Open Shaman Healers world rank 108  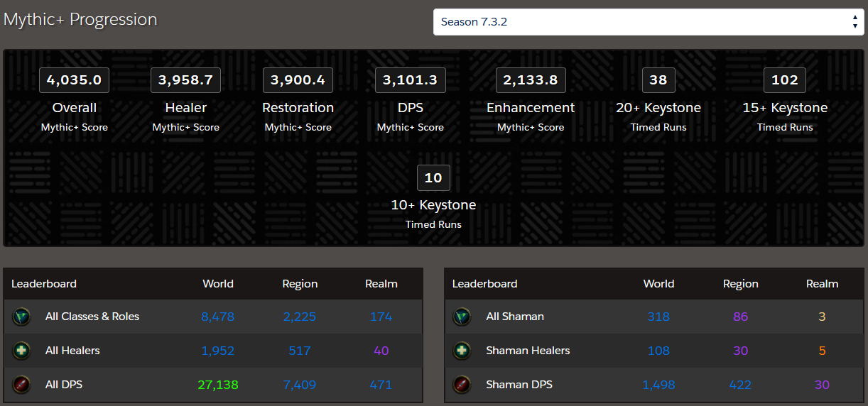(659, 351)
